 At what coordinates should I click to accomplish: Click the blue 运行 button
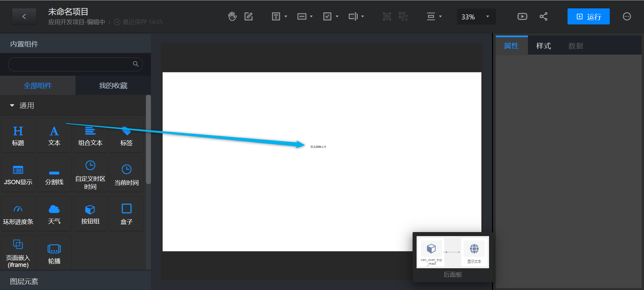tap(588, 16)
